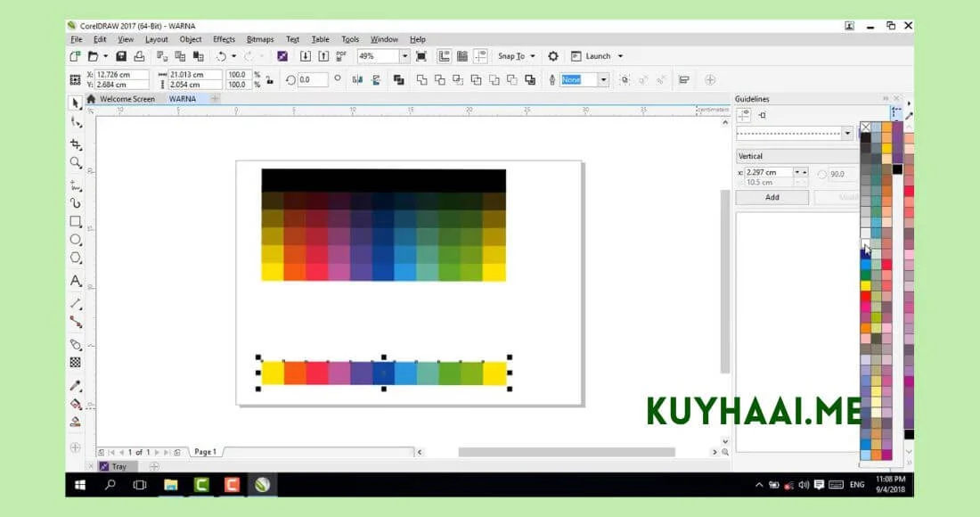The width and height of the screenshot is (980, 517).
Task: Click the Undo arrow button
Action: click(x=221, y=56)
